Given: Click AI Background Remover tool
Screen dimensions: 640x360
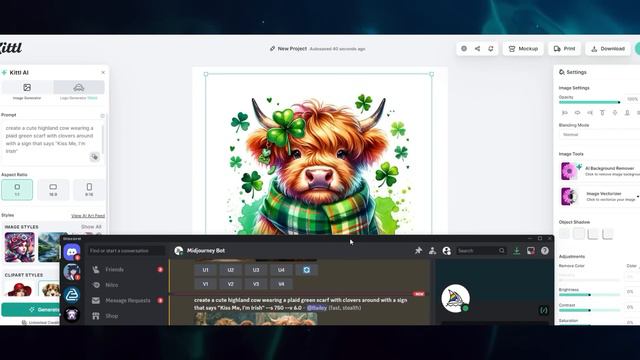Looking at the screenshot, I should click(600, 171).
